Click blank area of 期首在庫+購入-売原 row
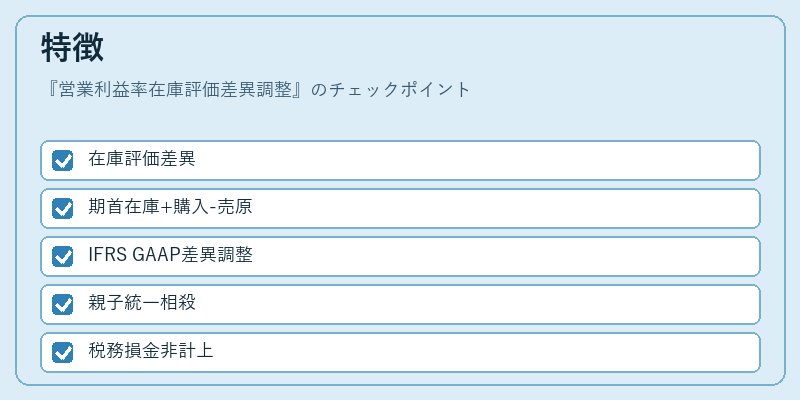Image resolution: width=800 pixels, height=400 pixels. click(505, 208)
